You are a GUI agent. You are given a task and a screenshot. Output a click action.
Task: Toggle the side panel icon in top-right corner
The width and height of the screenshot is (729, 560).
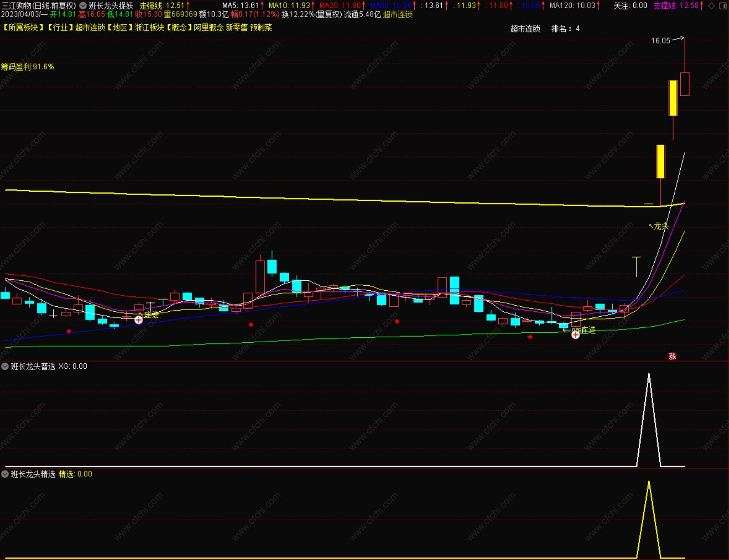pos(723,6)
